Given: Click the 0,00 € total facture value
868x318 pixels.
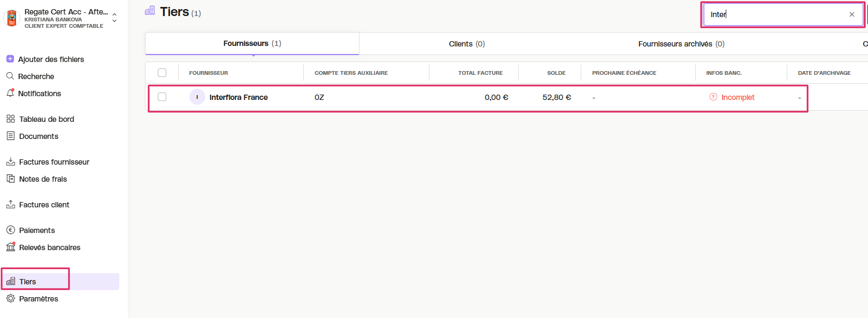Looking at the screenshot, I should (496, 97).
